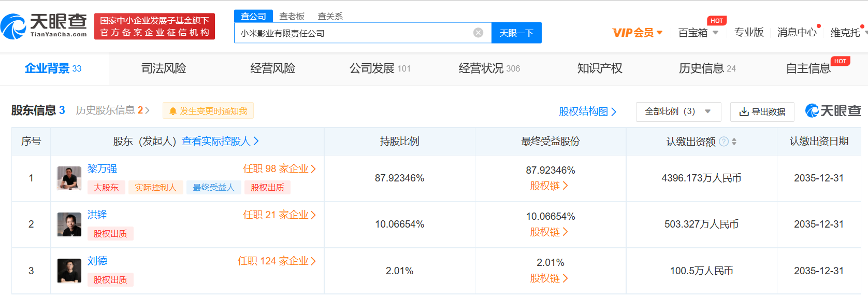Image resolution: width=868 pixels, height=296 pixels.
Task: Open the 经营风险 tab
Action: click(x=273, y=68)
